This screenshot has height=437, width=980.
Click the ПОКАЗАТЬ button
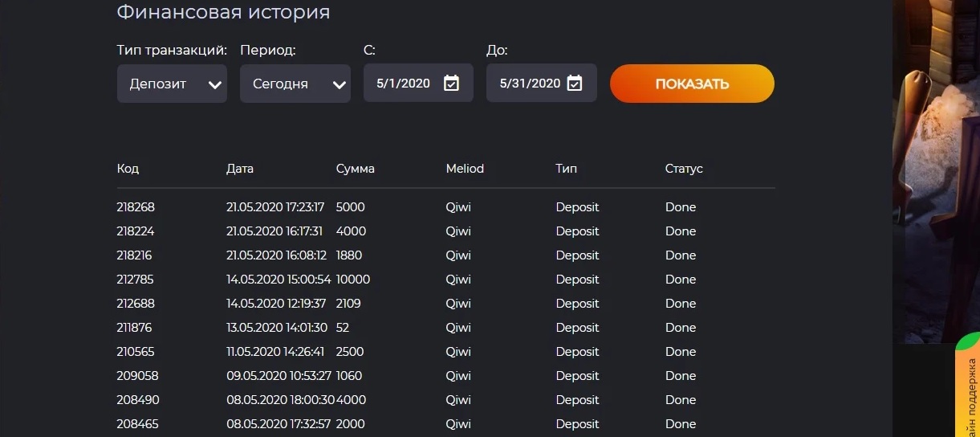(692, 84)
